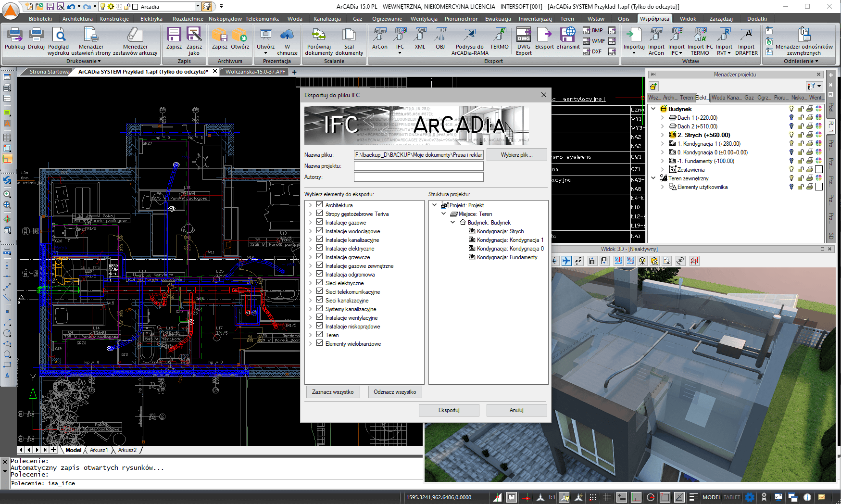841x504 pixels.
Task: Click the IFC export icon
Action: (400, 40)
